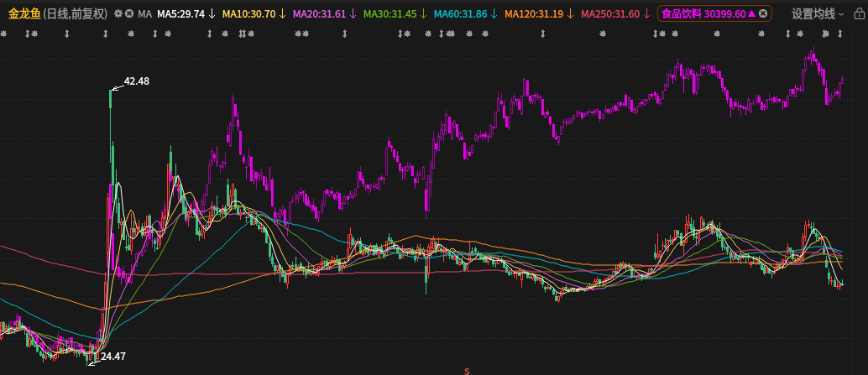
Task: Remove the MA indicator using its X icon
Action: 129,13
